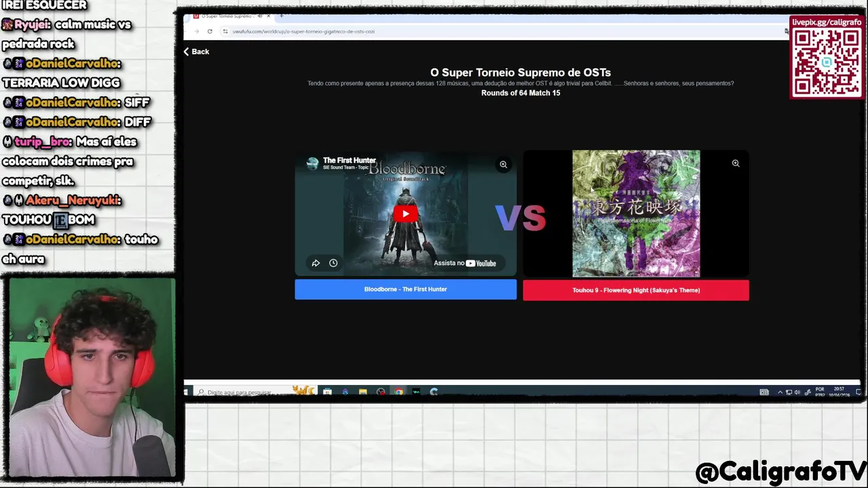
Task: Go back using the Back arrow link
Action: [196, 52]
